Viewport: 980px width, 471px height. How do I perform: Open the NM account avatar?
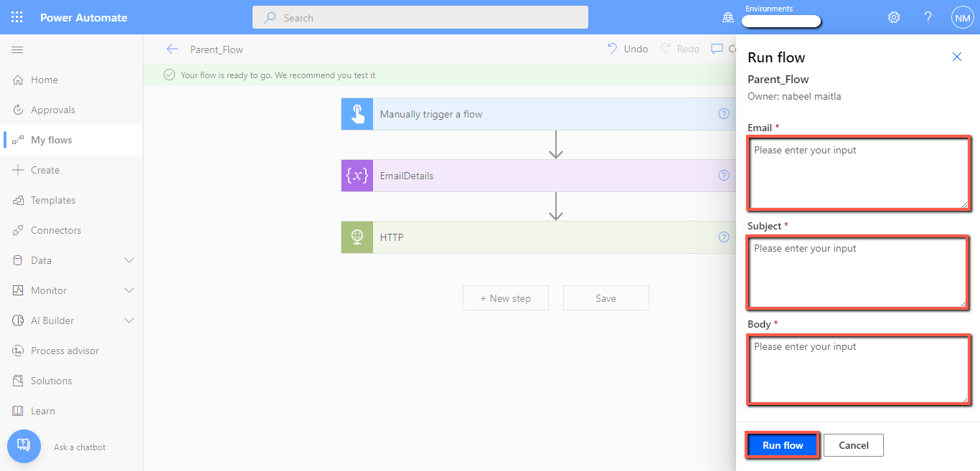(x=962, y=17)
